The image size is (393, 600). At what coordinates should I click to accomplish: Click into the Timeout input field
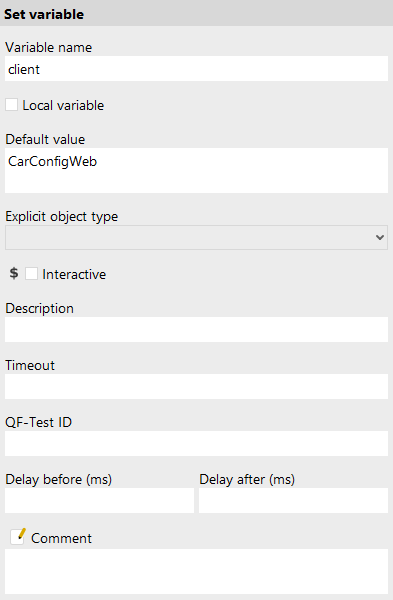click(x=196, y=386)
